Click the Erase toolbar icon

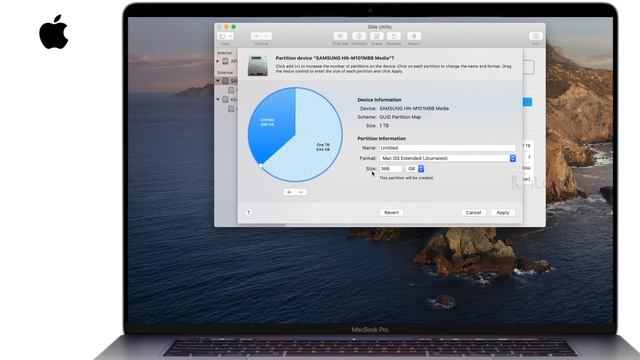coord(377,36)
